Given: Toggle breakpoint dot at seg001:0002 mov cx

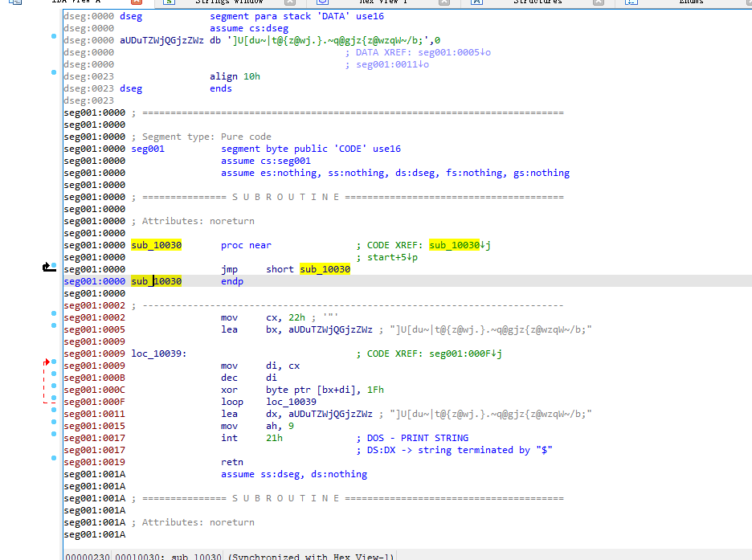Looking at the screenshot, I should click(54, 313).
